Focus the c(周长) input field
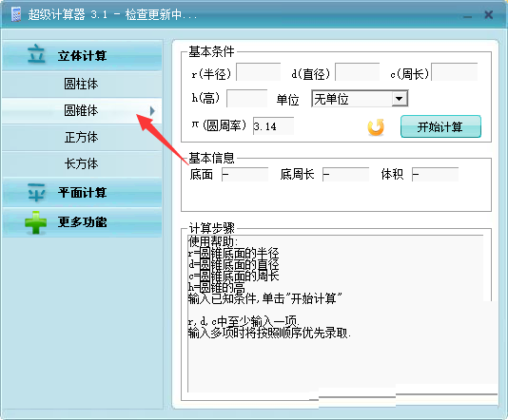The width and height of the screenshot is (508, 420). [x=455, y=72]
